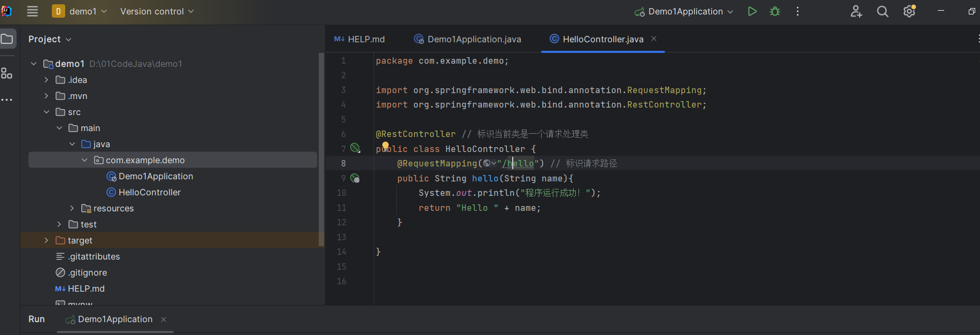Open the Version control dropdown
The width and height of the screenshot is (980, 335).
(x=157, y=11)
